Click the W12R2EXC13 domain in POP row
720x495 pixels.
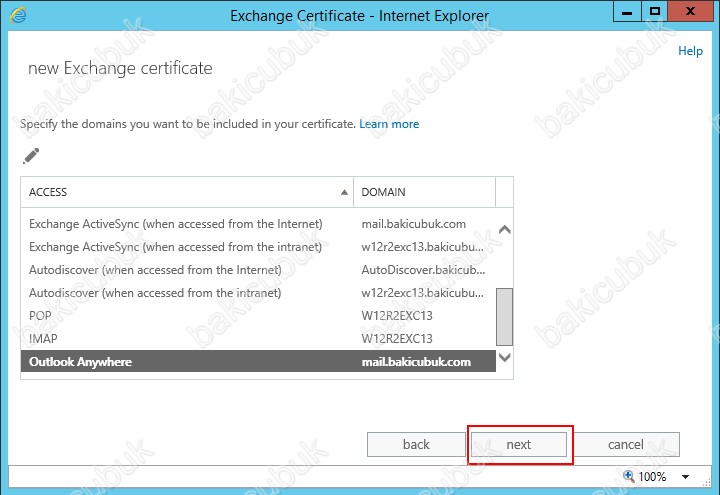coord(397,316)
